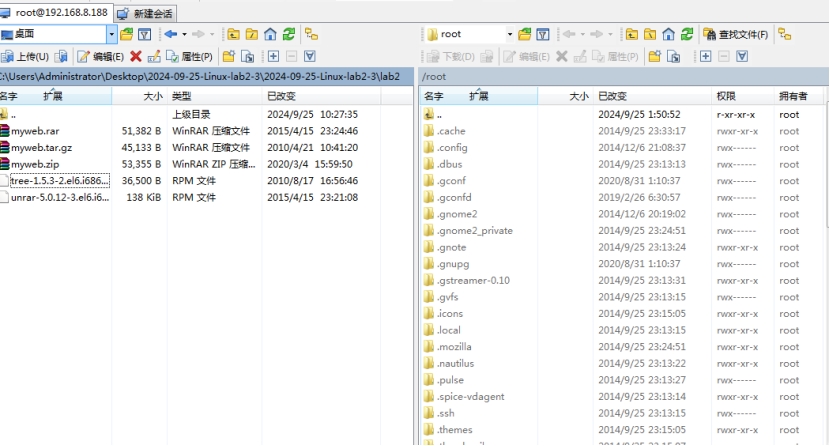830x446 pixels.
Task: Click the 上传(U) upload button
Action: [x=26, y=57]
